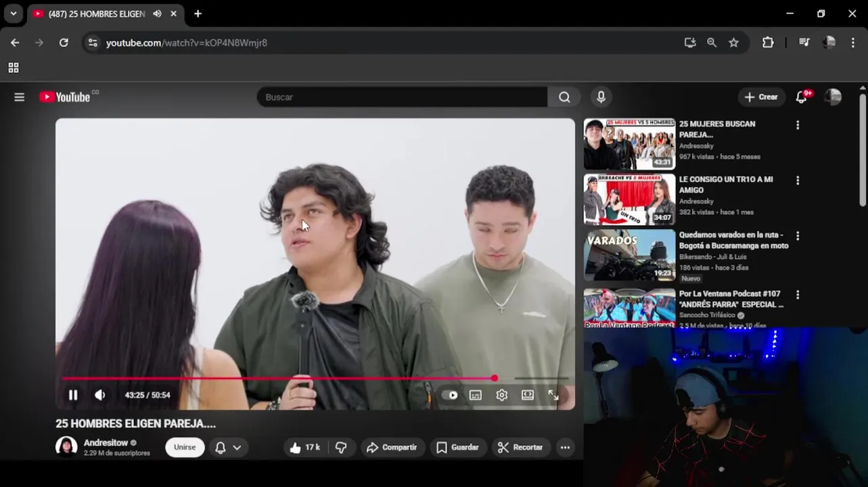Mute the video player volume
The height and width of the screenshot is (487, 868).
[100, 395]
